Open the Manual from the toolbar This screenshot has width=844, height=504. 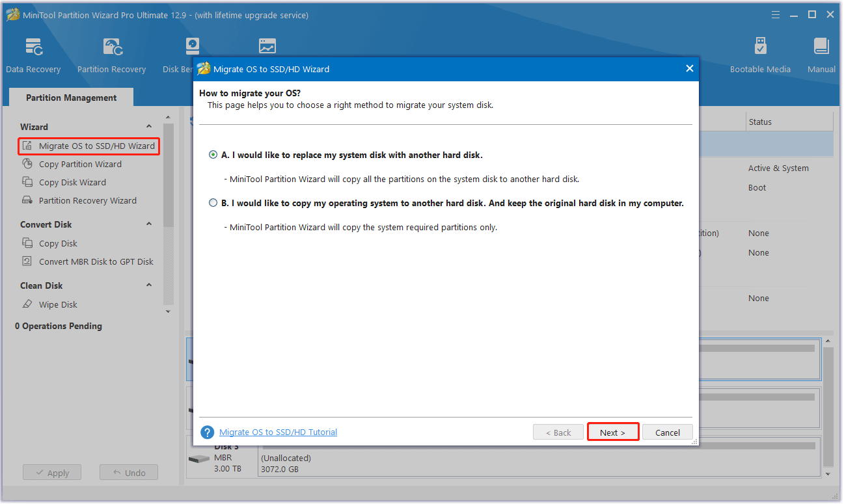821,56
